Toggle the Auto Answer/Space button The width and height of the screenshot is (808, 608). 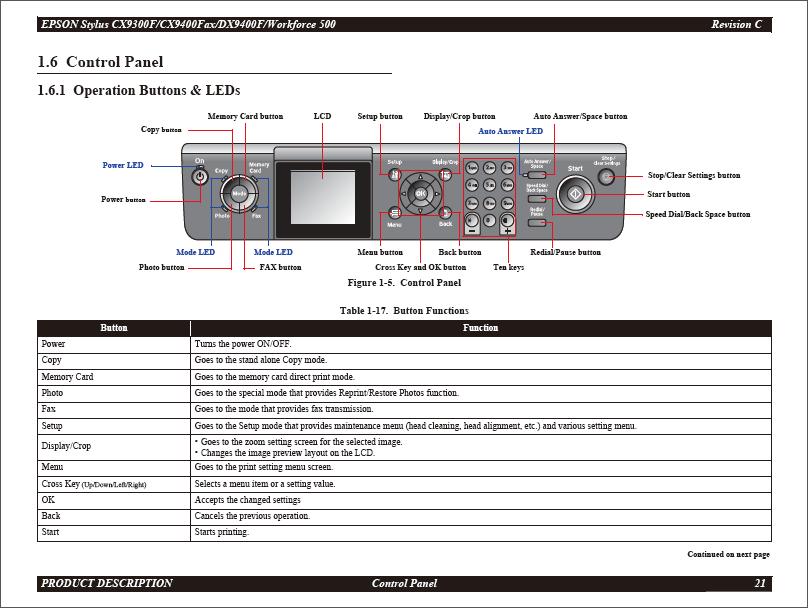[x=537, y=175]
